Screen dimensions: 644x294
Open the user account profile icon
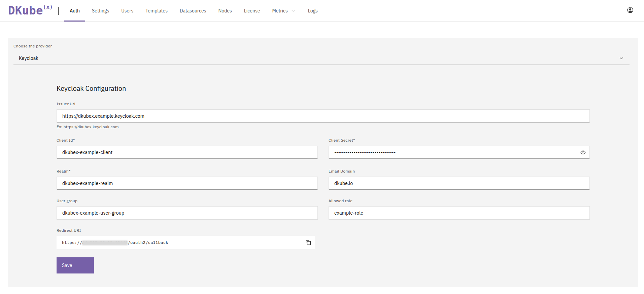tap(630, 10)
